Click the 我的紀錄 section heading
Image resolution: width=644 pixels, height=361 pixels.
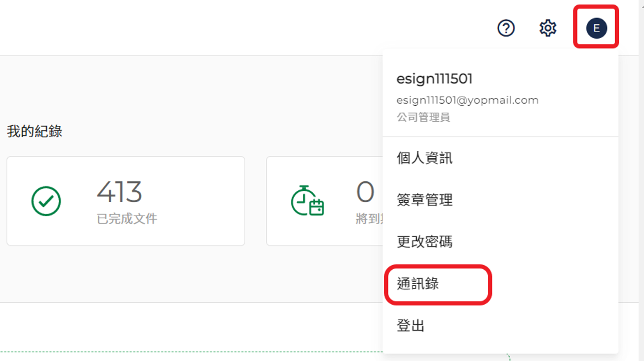35,131
